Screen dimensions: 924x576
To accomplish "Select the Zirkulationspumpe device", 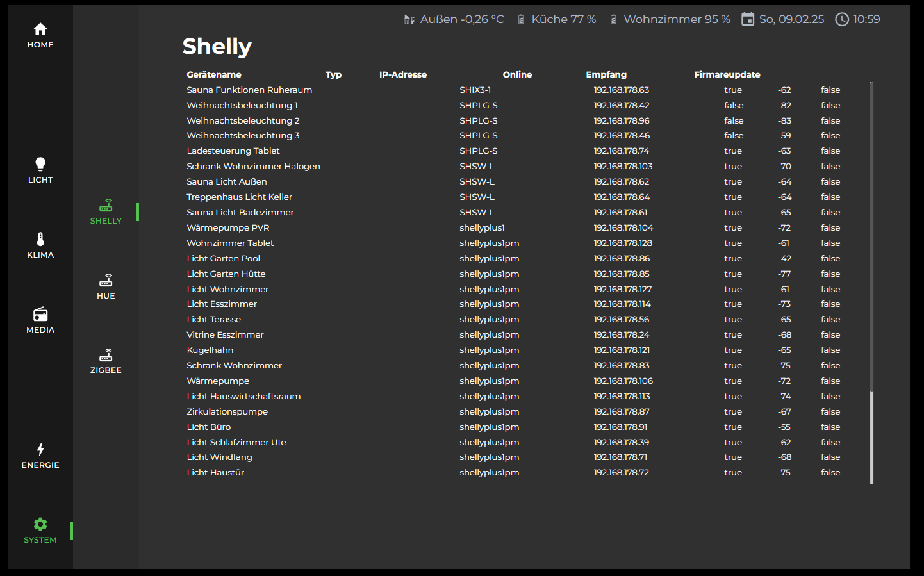I will 227,412.
